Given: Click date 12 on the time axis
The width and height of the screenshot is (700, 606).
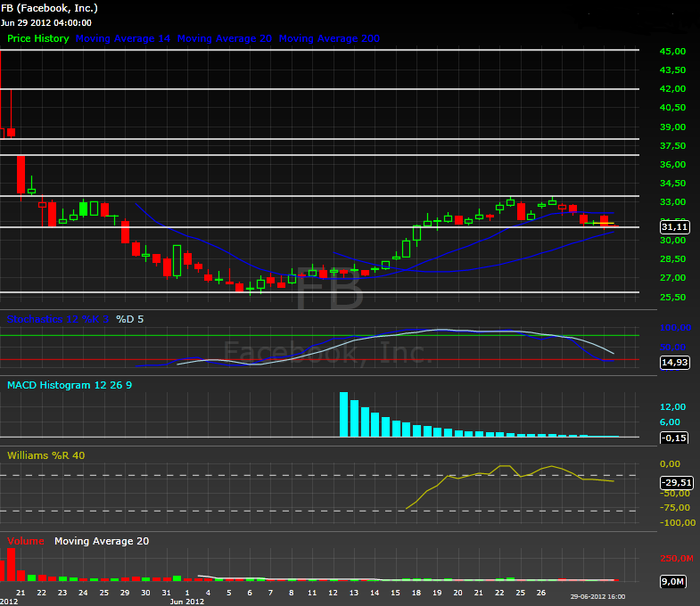Looking at the screenshot, I should pos(333,593).
